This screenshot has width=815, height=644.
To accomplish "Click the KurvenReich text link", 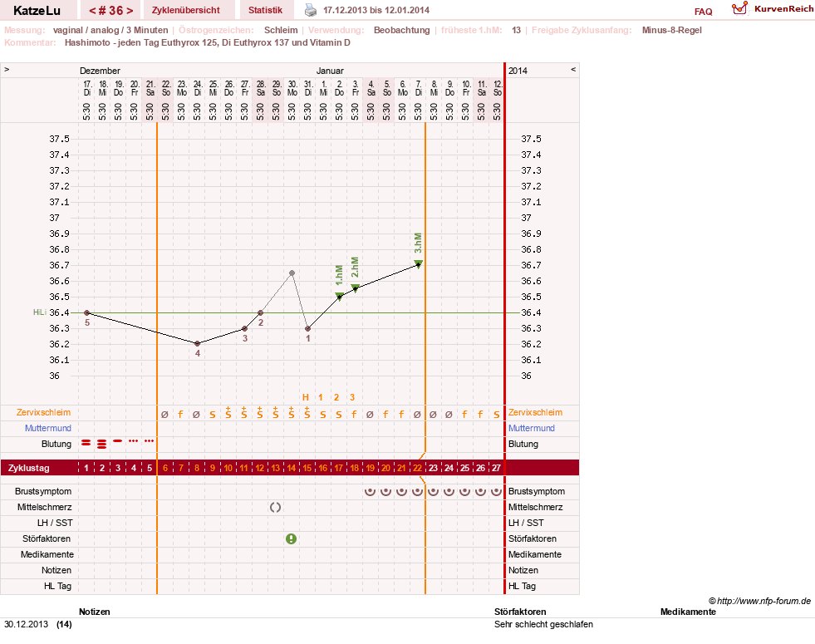I will [783, 9].
